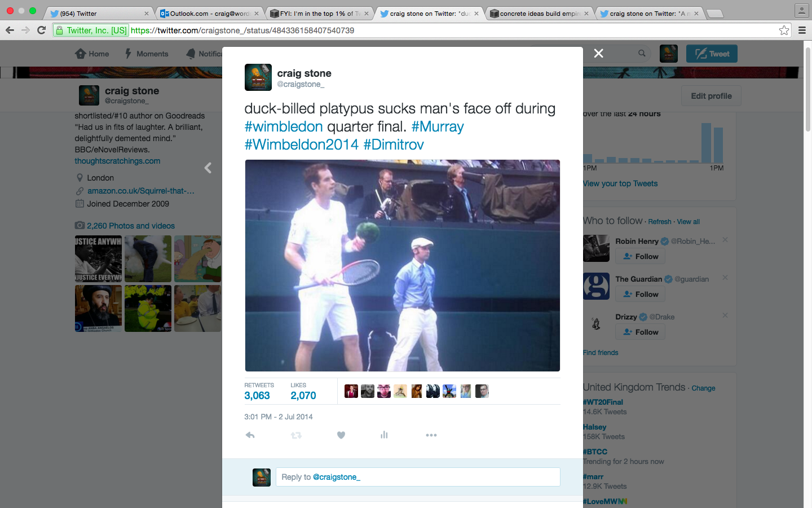Close the Outlook.com tab
This screenshot has width=812, height=508.
point(257,14)
